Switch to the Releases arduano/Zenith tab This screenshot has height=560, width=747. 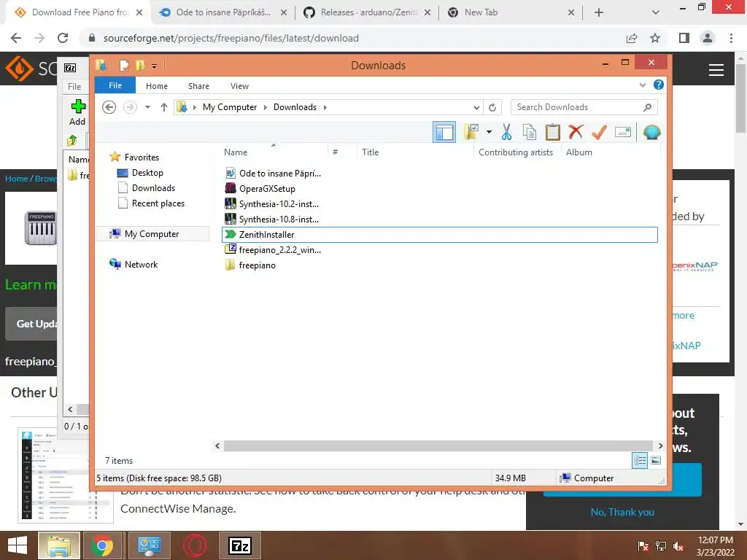(x=368, y=12)
